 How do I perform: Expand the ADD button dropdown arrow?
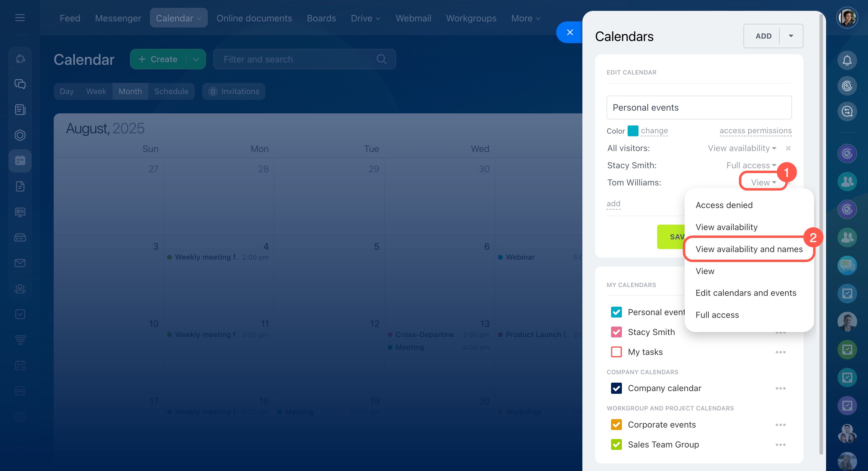[x=790, y=36]
